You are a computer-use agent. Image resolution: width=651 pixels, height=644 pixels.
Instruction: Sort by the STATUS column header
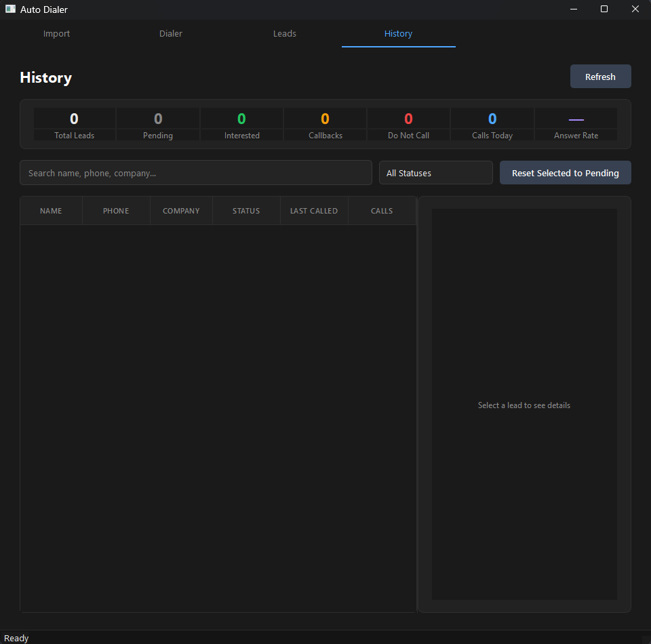point(246,211)
